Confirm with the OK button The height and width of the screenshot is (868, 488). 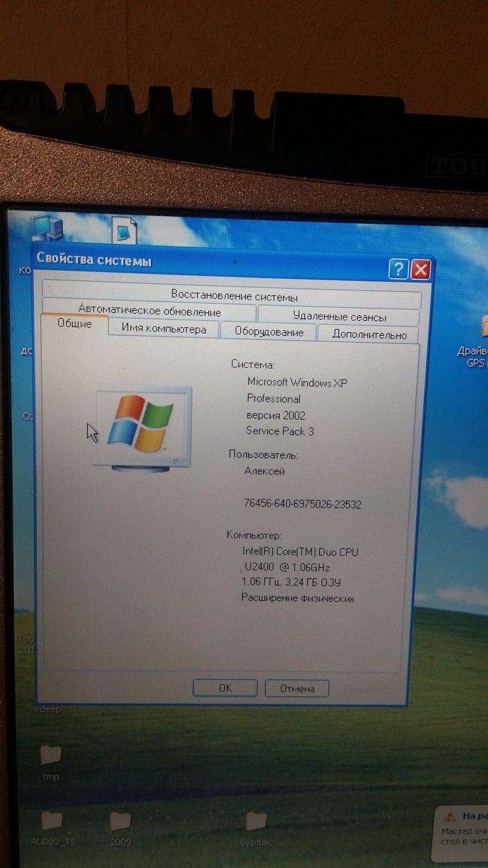[x=225, y=688]
